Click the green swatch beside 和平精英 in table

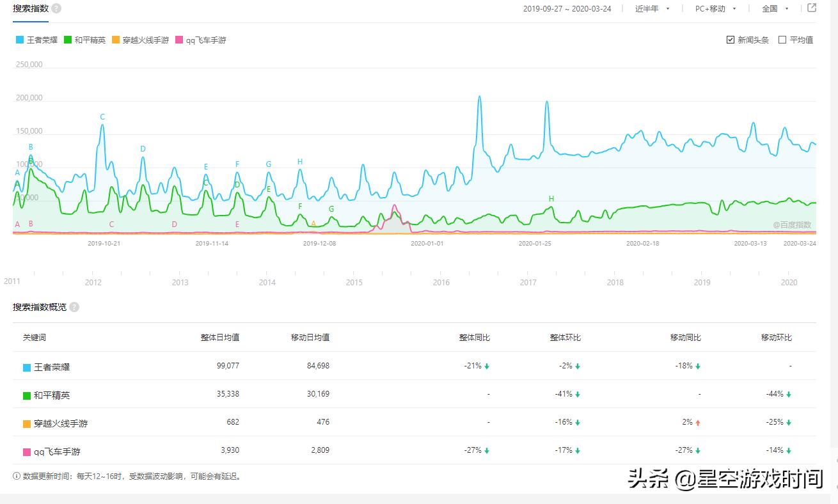tap(27, 396)
